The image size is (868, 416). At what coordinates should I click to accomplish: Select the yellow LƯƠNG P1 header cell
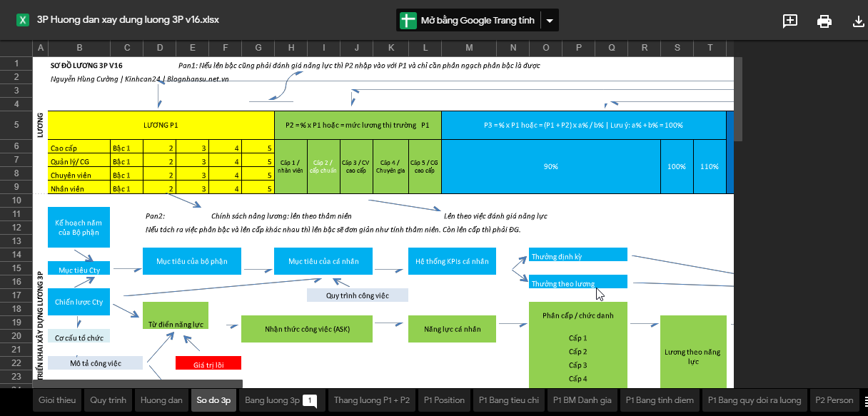coord(161,125)
